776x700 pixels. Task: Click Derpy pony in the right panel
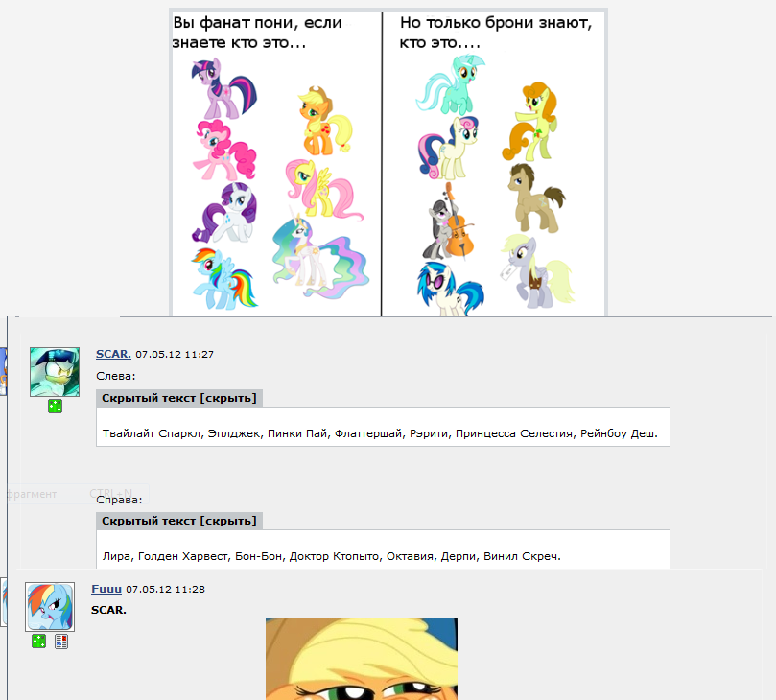coord(538,270)
